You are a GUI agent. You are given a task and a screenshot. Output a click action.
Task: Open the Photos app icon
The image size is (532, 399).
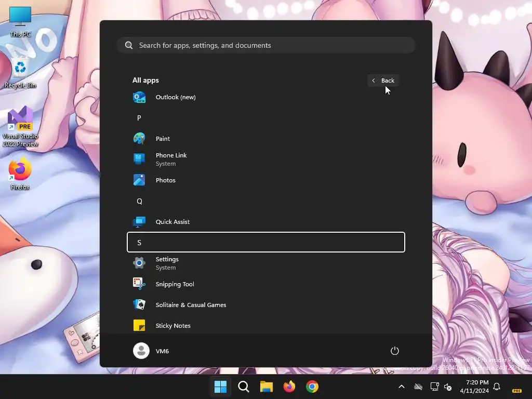[x=139, y=180]
